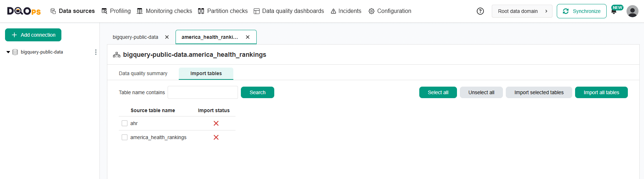644x179 pixels.
Task: Click the 'Source table name' column header
Action: [x=153, y=110]
